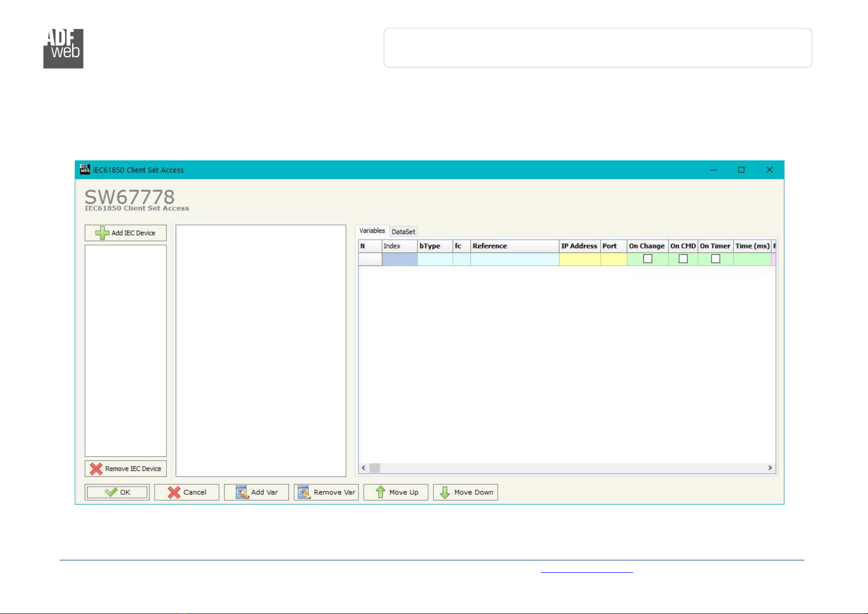Image resolution: width=868 pixels, height=614 pixels.
Task: Click the Port cell in the first row
Action: tap(614, 259)
